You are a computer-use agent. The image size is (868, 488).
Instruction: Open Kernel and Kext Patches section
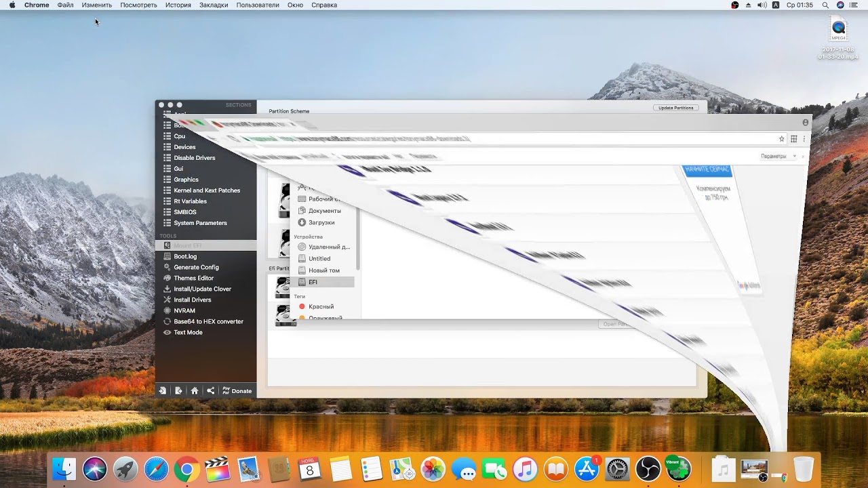tap(207, 190)
